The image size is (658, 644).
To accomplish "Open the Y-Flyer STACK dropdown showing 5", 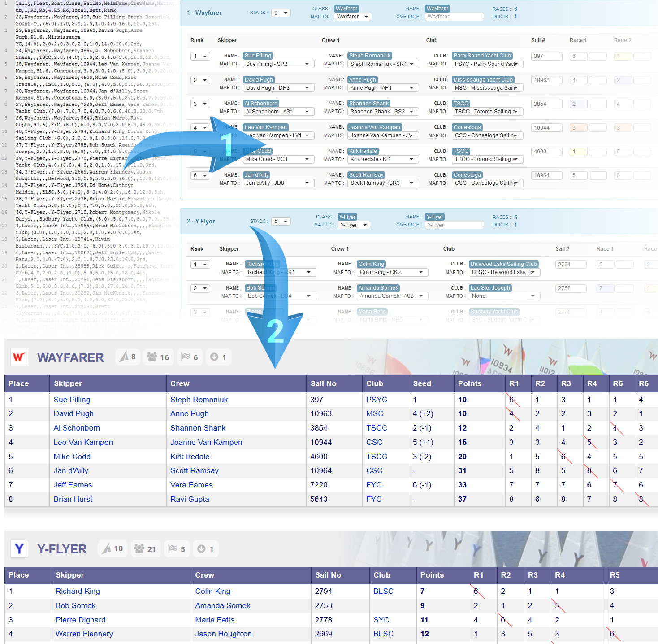I will point(281,221).
